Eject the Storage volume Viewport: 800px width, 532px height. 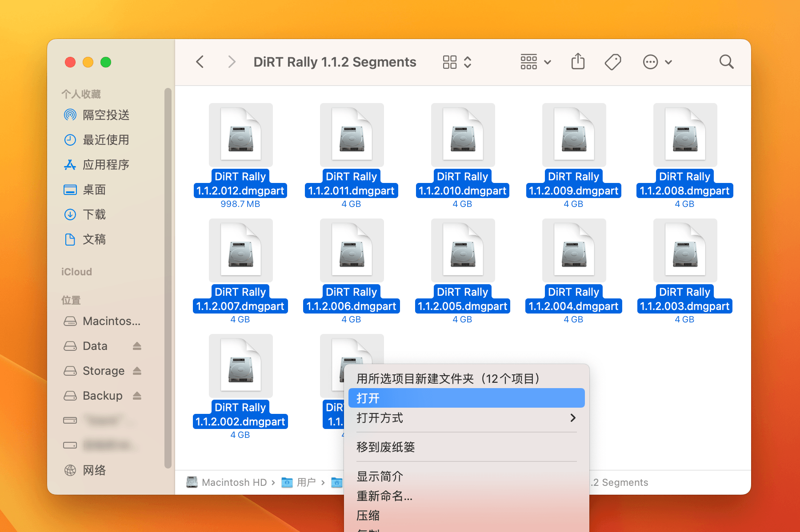[137, 370]
